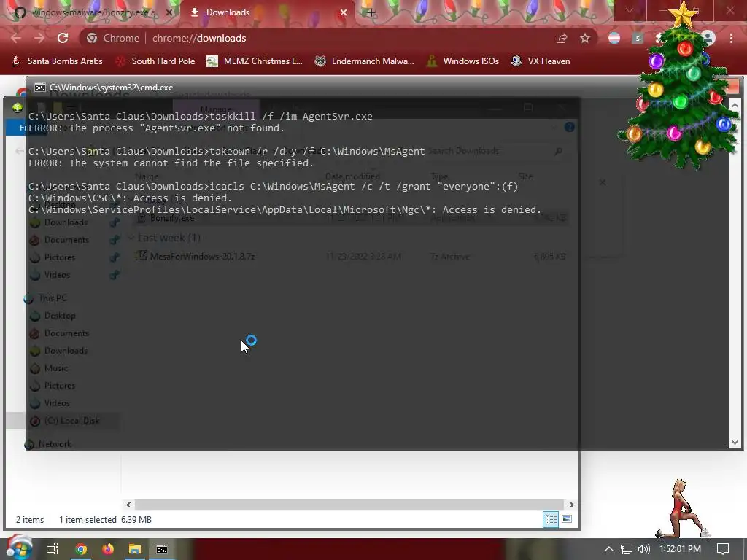Open the Endermanch Malwa... bookmark
Image resolution: width=747 pixels, height=560 pixels.
365,61
